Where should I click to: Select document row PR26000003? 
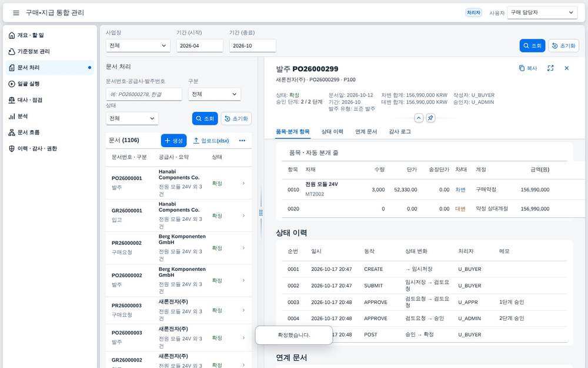(x=179, y=310)
